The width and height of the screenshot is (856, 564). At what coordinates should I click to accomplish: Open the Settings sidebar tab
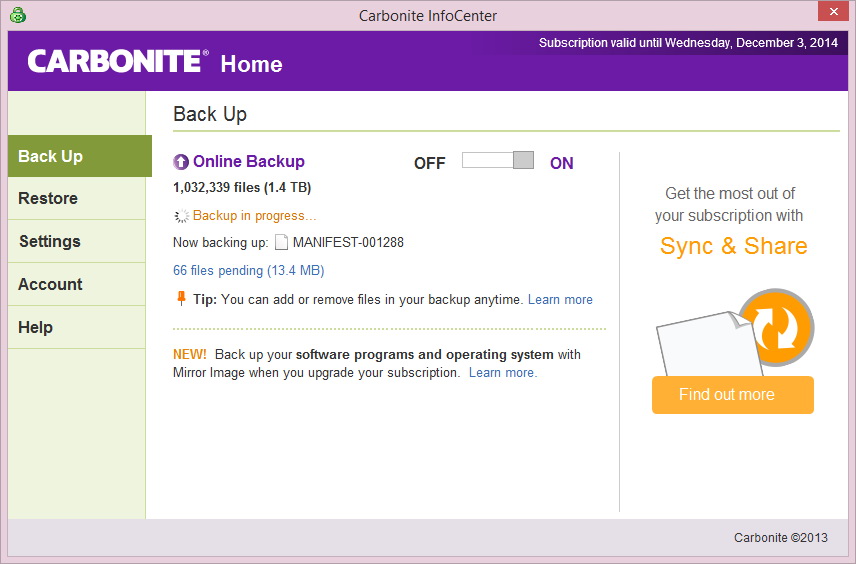[77, 241]
